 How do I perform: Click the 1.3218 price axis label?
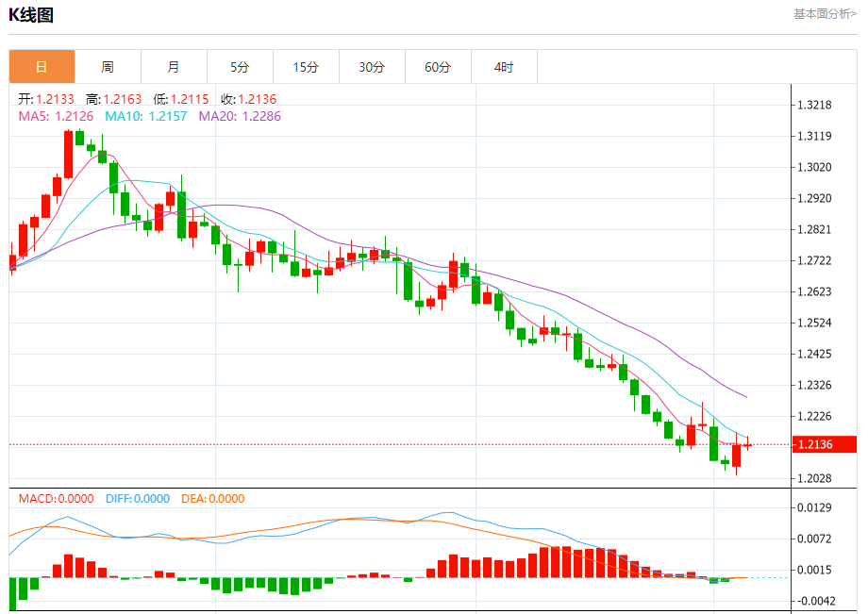click(813, 105)
